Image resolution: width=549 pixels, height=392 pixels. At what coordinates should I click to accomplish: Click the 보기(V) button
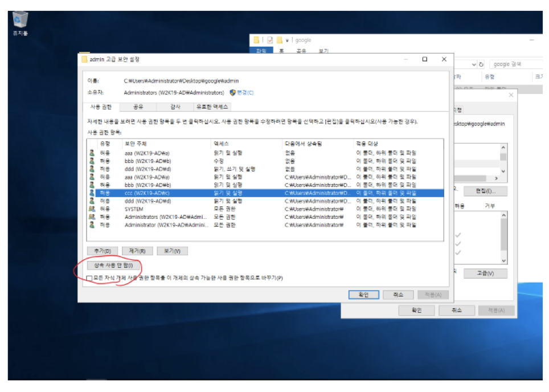coord(172,251)
